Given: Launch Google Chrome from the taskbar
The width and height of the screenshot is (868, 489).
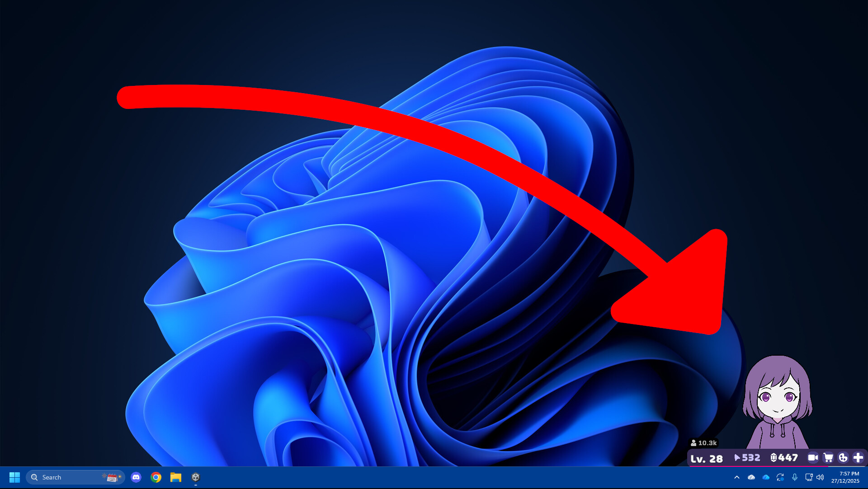Looking at the screenshot, I should 156,477.
